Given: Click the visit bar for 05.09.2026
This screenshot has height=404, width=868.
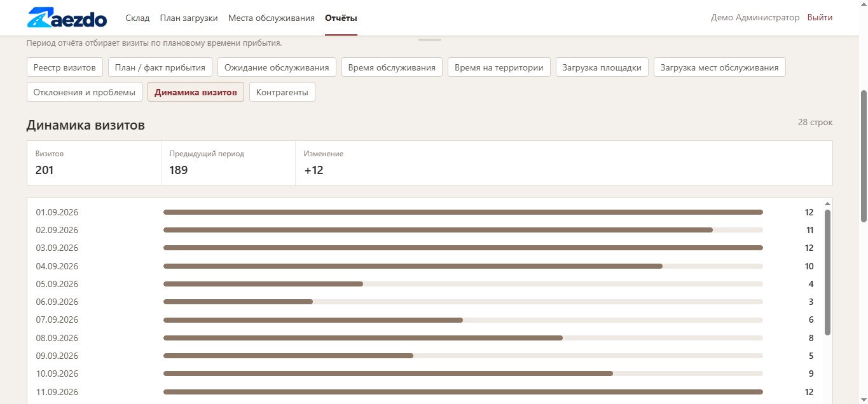Looking at the screenshot, I should click(x=263, y=284).
